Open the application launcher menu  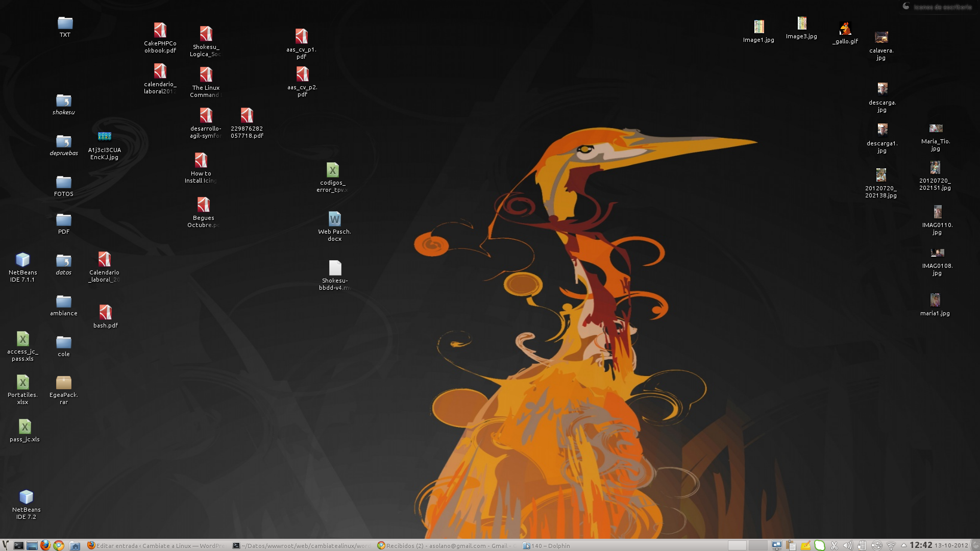(6, 545)
